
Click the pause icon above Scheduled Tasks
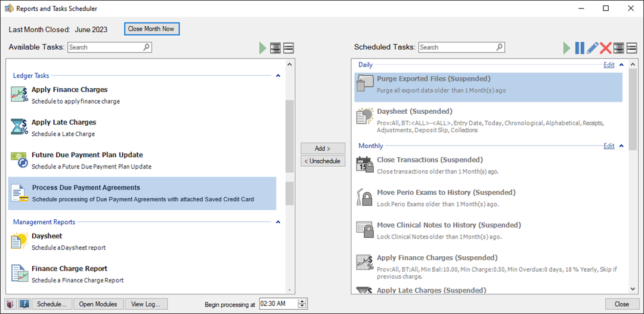[580, 48]
